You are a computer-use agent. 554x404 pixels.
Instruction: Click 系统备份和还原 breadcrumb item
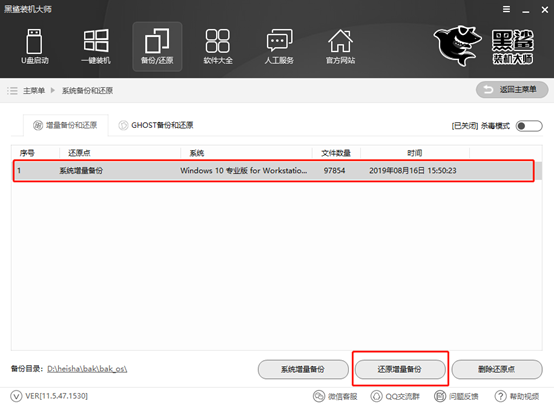coord(87,90)
